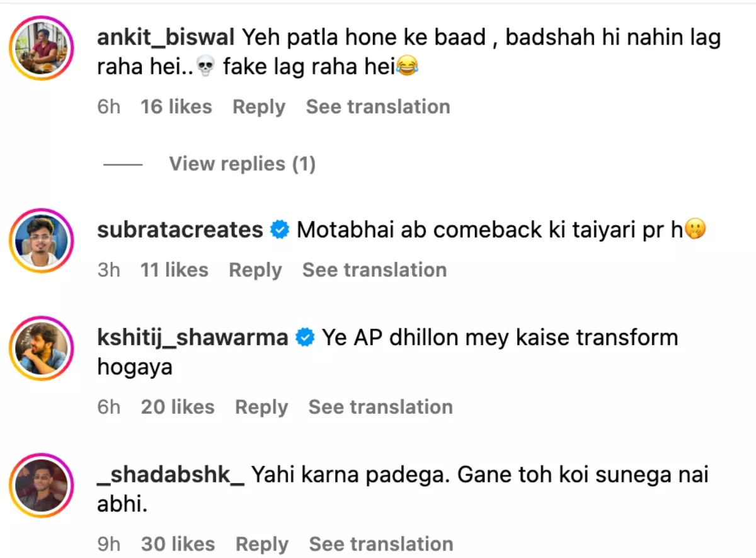The height and width of the screenshot is (558, 756).
Task: Reply to _shadabshk_'s comment
Action: click(262, 544)
